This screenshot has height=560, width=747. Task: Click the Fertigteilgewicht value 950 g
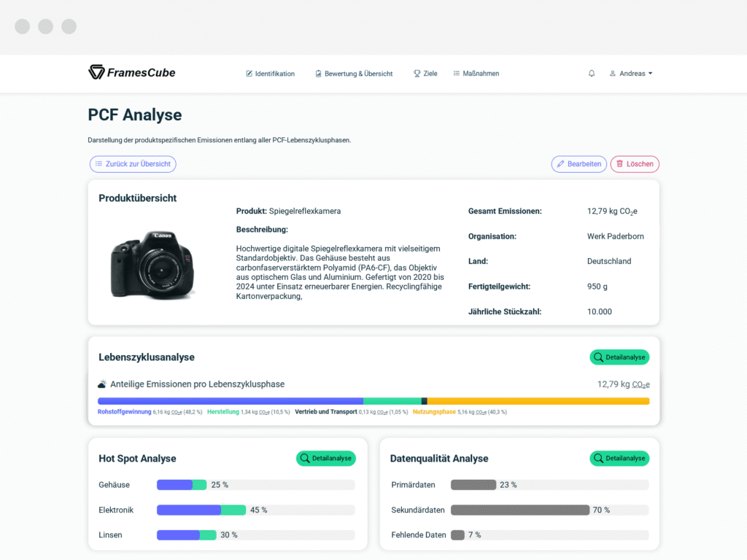(x=597, y=287)
